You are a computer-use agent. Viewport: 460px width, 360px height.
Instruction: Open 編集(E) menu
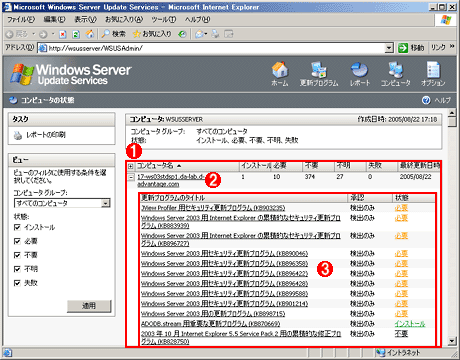tap(55, 20)
